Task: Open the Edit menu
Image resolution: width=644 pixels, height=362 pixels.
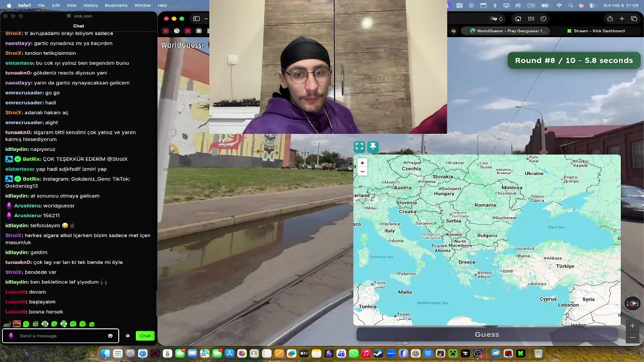Action: [x=56, y=5]
